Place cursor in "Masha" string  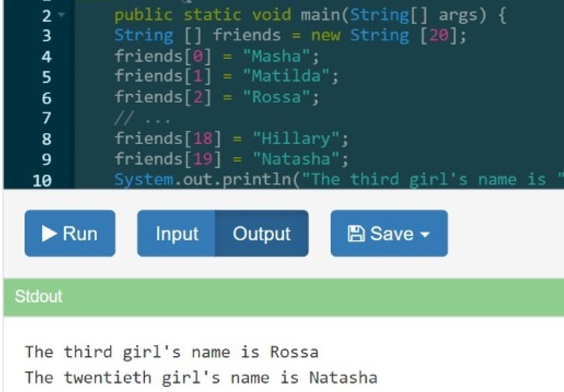[x=280, y=56]
